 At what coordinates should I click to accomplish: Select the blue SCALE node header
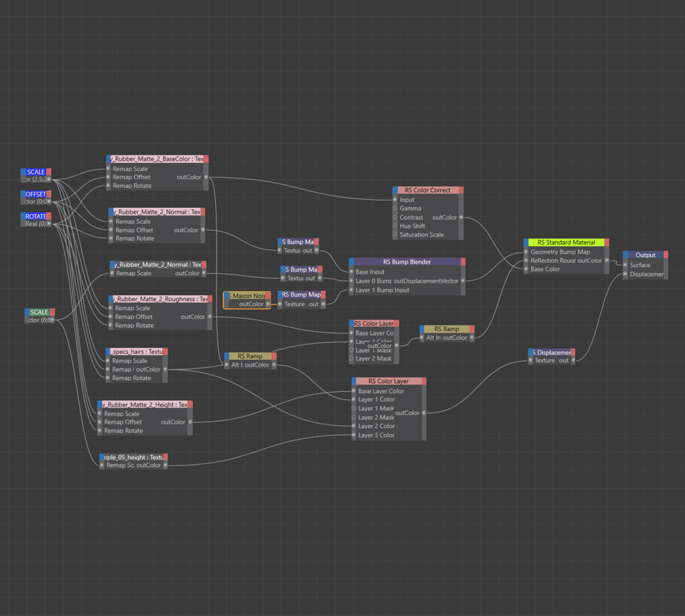[36, 172]
